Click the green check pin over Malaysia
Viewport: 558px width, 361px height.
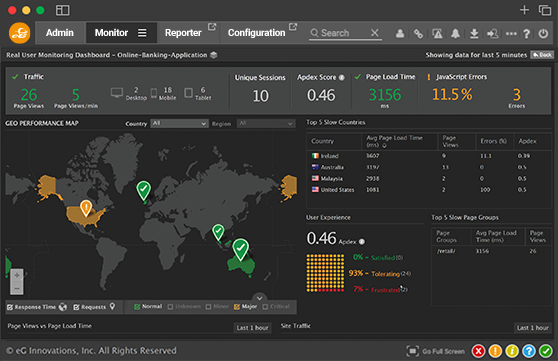(218, 232)
